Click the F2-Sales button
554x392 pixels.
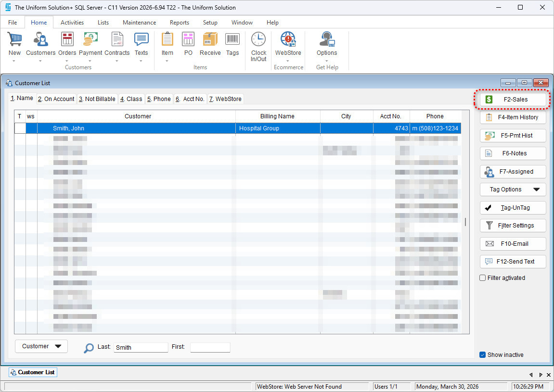(x=513, y=100)
